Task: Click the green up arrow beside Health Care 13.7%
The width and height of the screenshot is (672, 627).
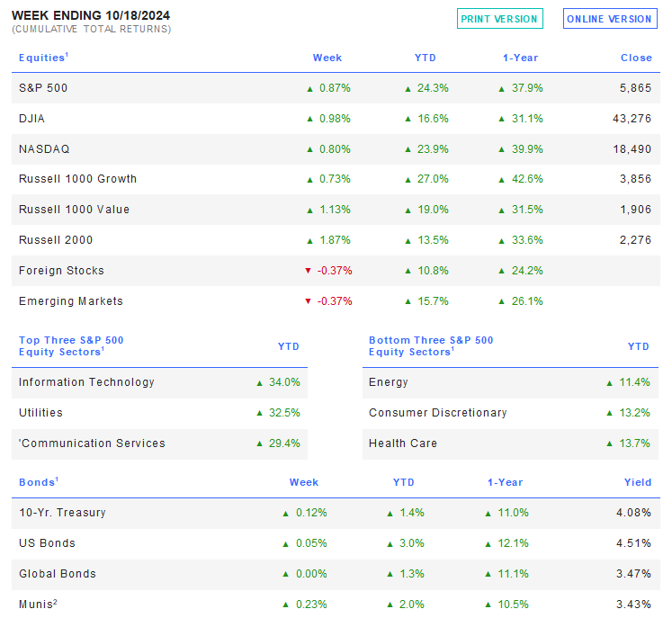Action: [x=609, y=444]
